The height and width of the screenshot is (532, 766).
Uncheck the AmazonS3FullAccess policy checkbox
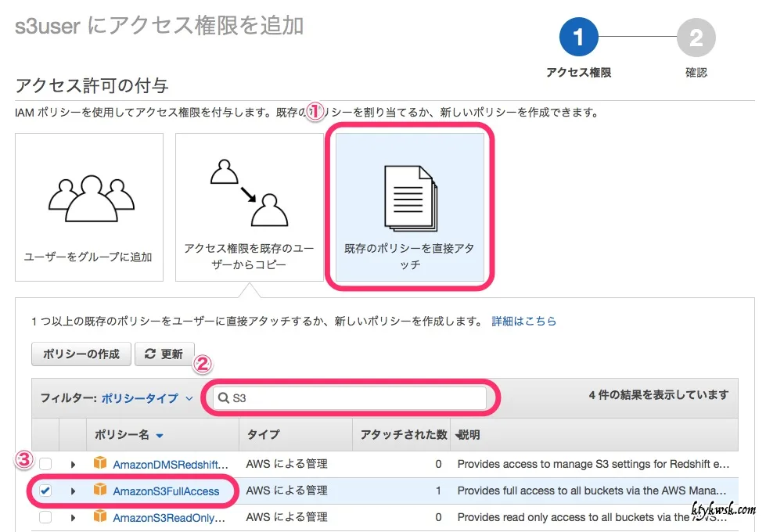(45, 491)
